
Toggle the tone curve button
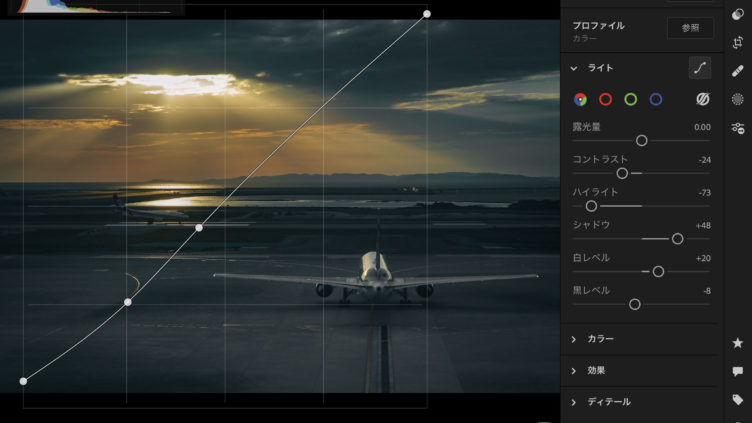(699, 68)
